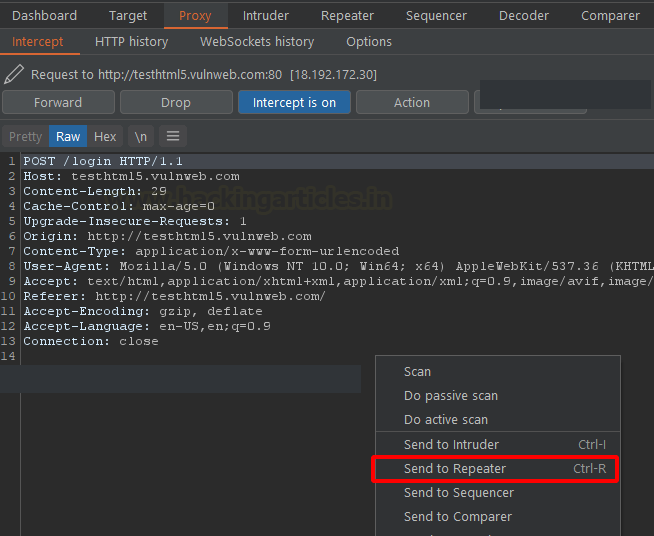Drop the intercepted request
Image resolution: width=654 pixels, height=536 pixels.
pyautogui.click(x=176, y=102)
